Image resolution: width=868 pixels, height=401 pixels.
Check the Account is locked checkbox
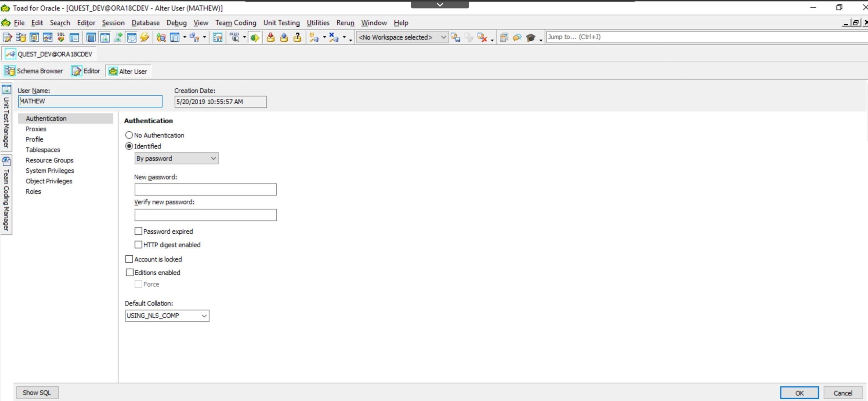tap(129, 259)
